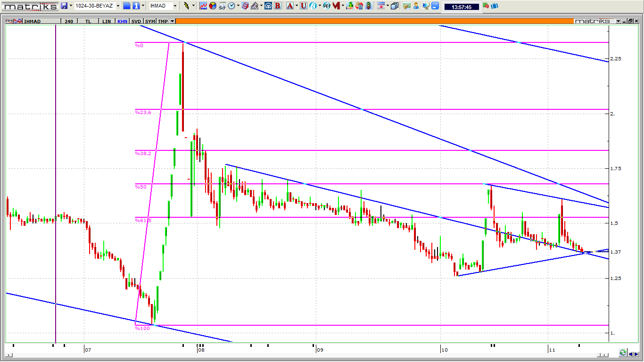Click the red bold B icon
Image resolution: width=644 pixels, height=362 pixels.
point(277,6)
